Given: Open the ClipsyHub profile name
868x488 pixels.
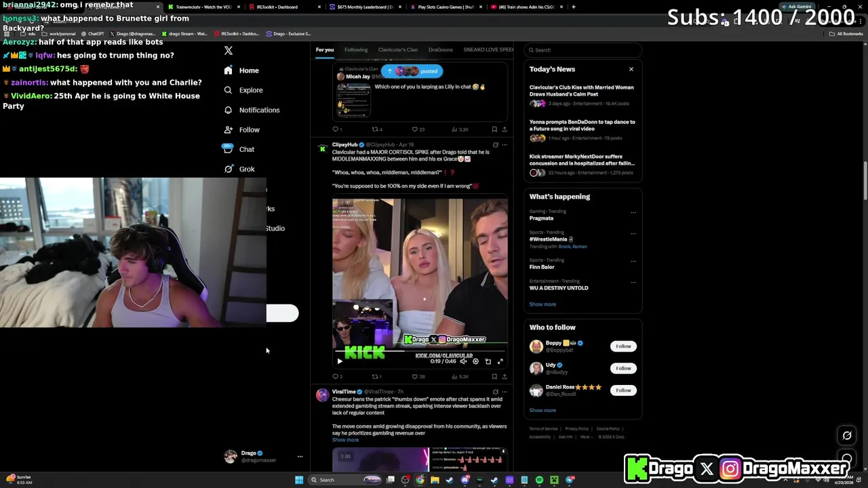Looking at the screenshot, I should coord(344,144).
